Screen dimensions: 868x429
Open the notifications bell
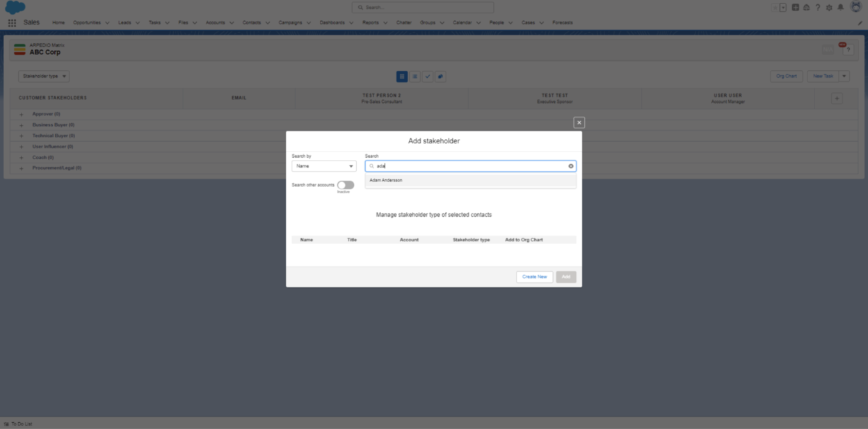coord(840,8)
